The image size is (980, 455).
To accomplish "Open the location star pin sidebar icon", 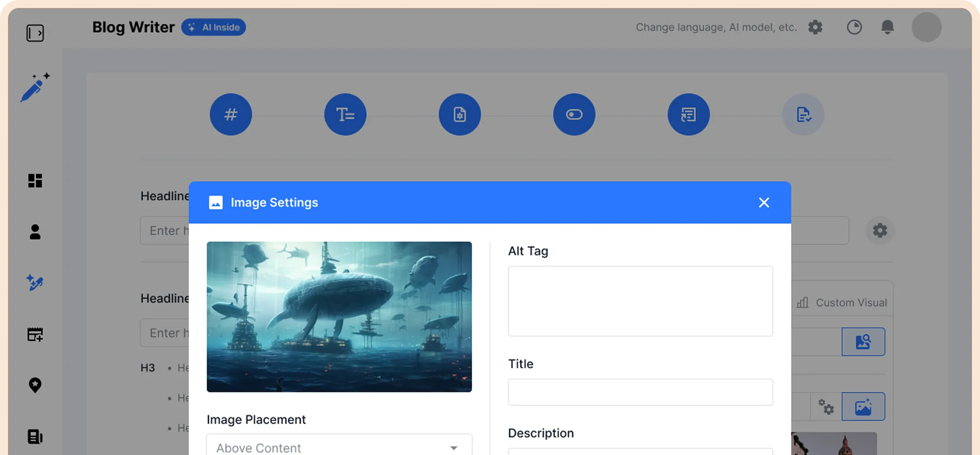I will click(35, 385).
